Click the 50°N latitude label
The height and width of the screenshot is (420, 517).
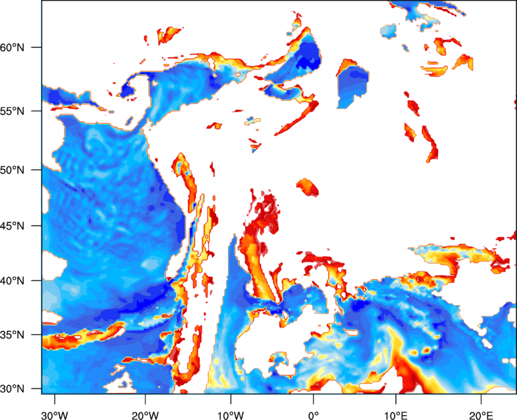(12, 170)
